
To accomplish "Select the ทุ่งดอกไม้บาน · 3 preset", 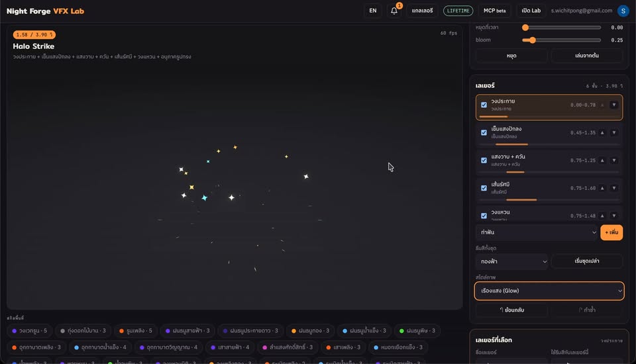I will pos(83,331).
